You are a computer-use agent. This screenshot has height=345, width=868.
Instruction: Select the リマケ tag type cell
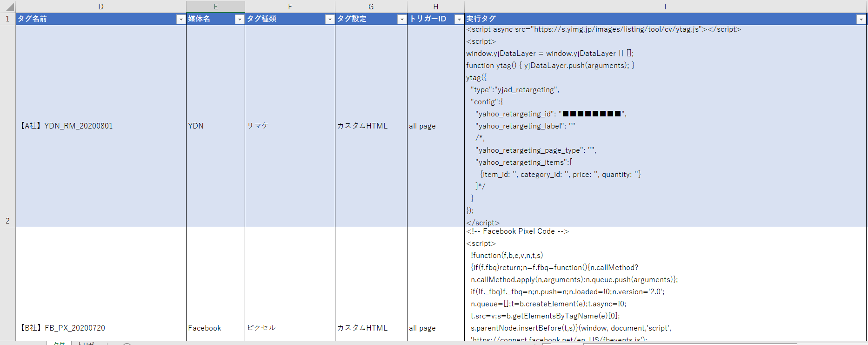290,126
